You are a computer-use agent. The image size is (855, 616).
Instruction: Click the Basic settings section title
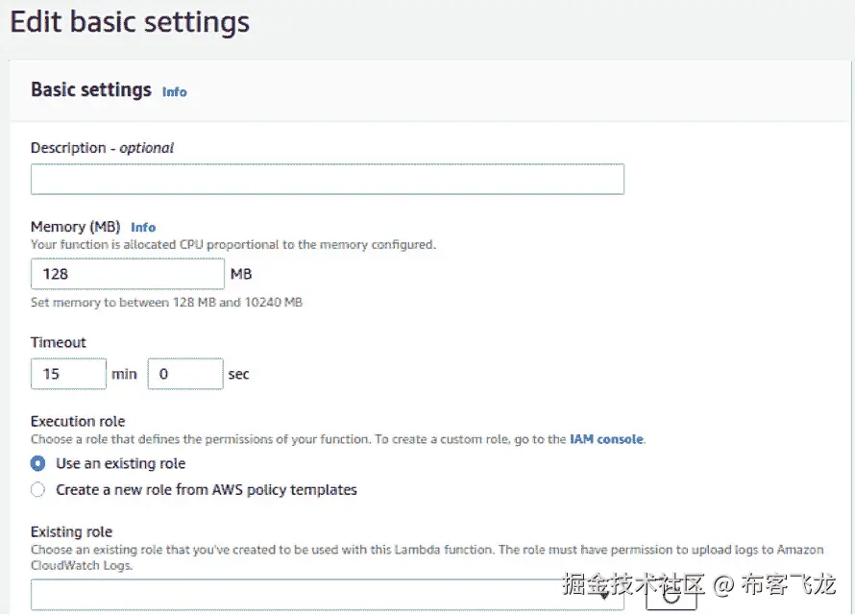click(x=91, y=89)
